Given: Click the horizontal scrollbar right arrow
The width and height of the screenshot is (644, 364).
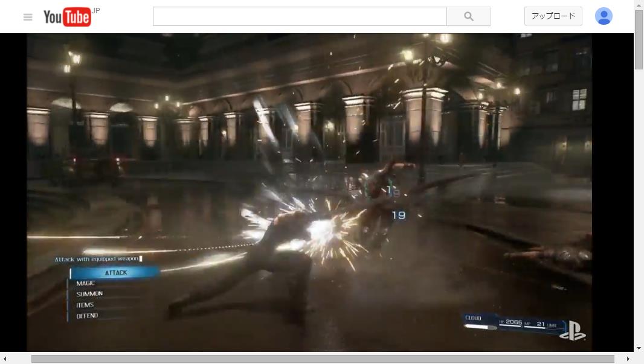Looking at the screenshot, I should click(x=628, y=359).
